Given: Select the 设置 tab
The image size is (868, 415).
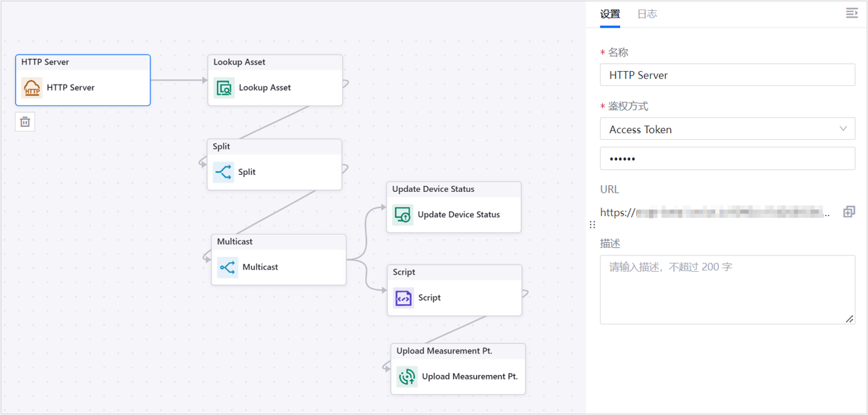Looking at the screenshot, I should 610,14.
